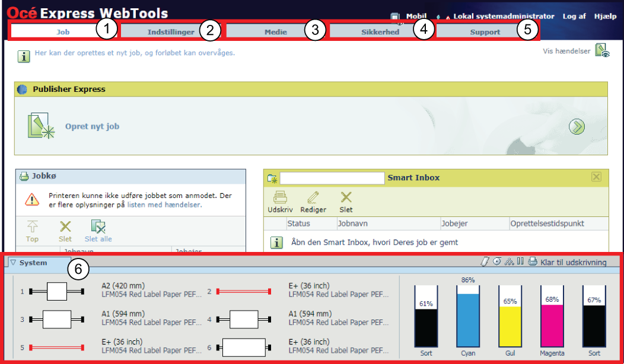Click the Mobil device icon
This screenshot has height=364, width=624.
(395, 18)
